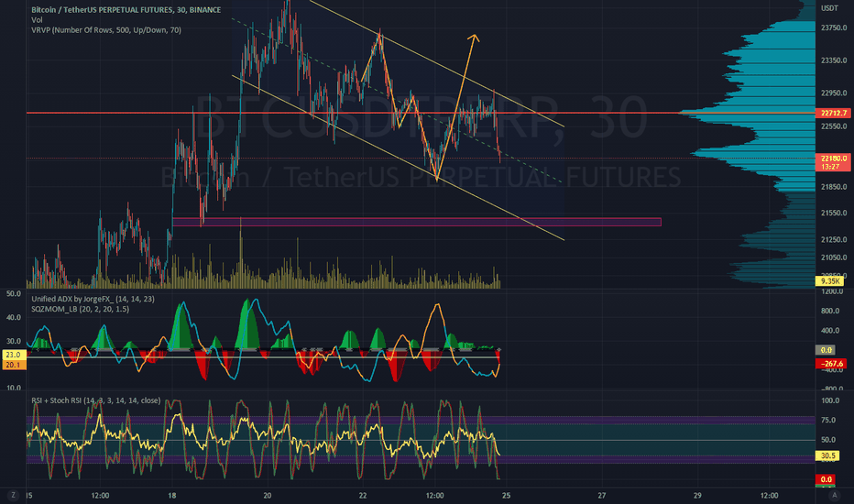The image size is (854, 504).
Task: Click date 29 on time axis
Action: 697,495
